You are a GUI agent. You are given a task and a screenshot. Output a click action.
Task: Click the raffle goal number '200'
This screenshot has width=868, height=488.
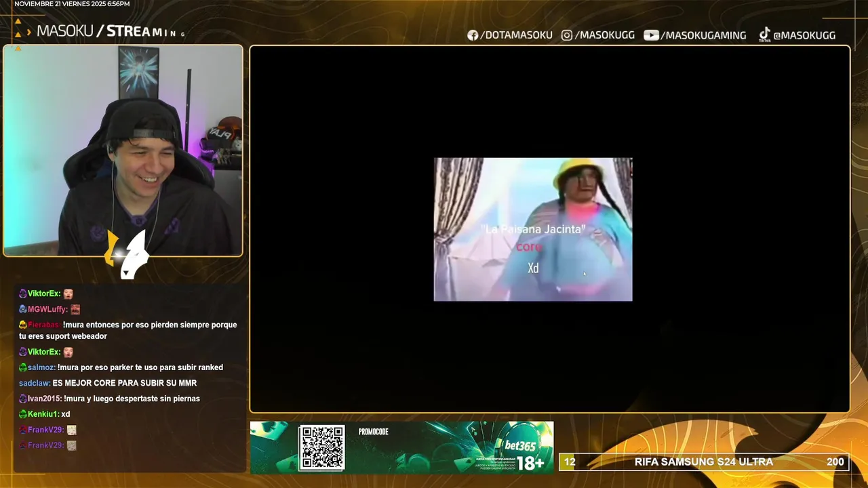pyautogui.click(x=835, y=462)
